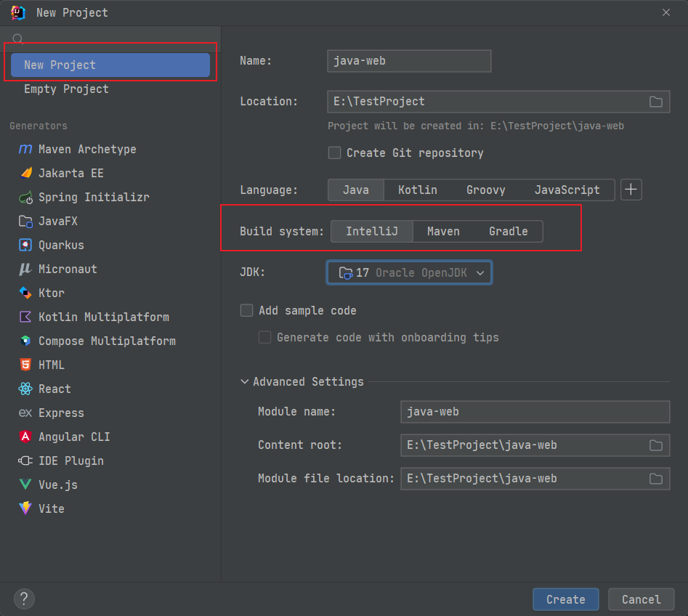Click the Express ex icon
Viewport: 688px width, 616px height.
(25, 413)
